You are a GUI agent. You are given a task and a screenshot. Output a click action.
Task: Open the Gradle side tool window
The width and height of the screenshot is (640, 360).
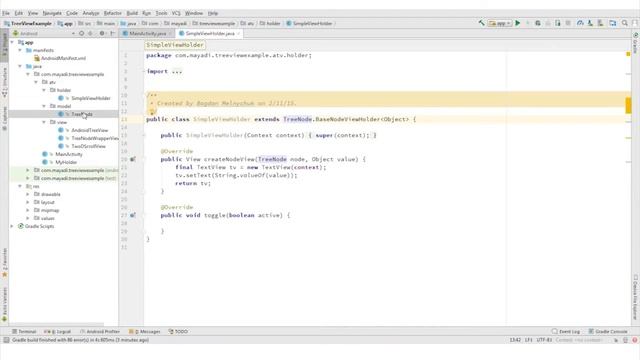[635, 42]
